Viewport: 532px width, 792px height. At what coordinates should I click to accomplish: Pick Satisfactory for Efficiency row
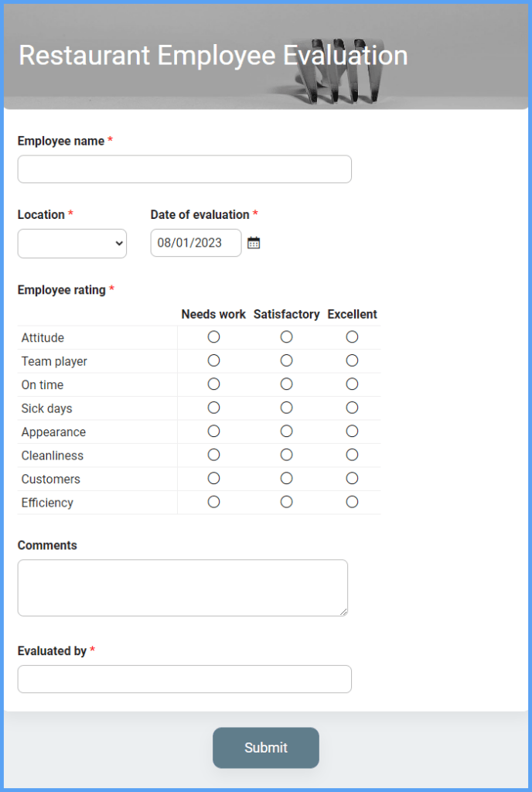click(x=286, y=502)
